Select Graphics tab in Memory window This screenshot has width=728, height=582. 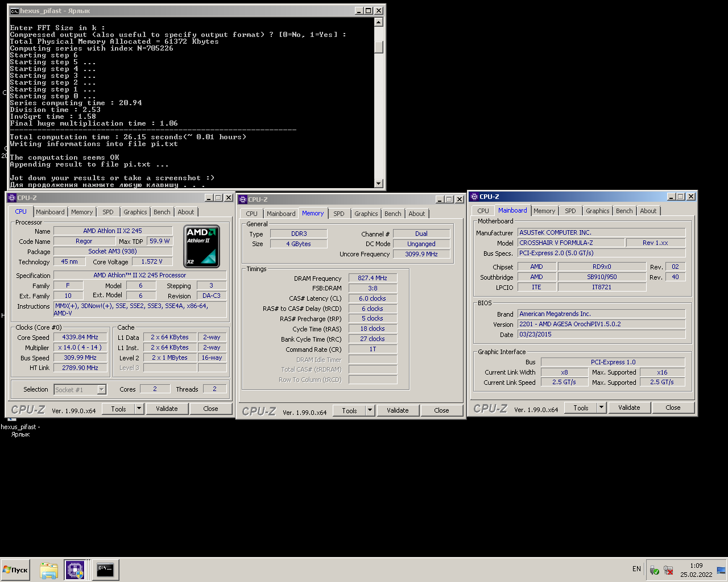[366, 214]
